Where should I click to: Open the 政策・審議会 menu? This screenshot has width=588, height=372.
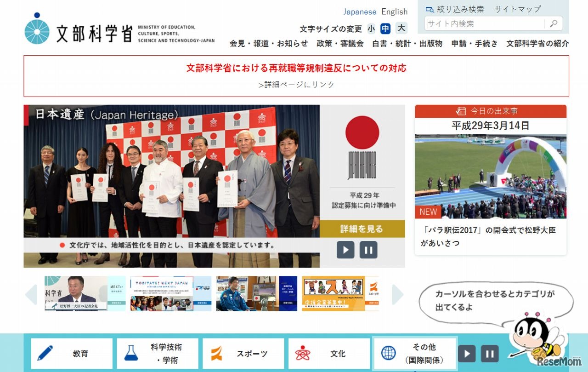(340, 44)
